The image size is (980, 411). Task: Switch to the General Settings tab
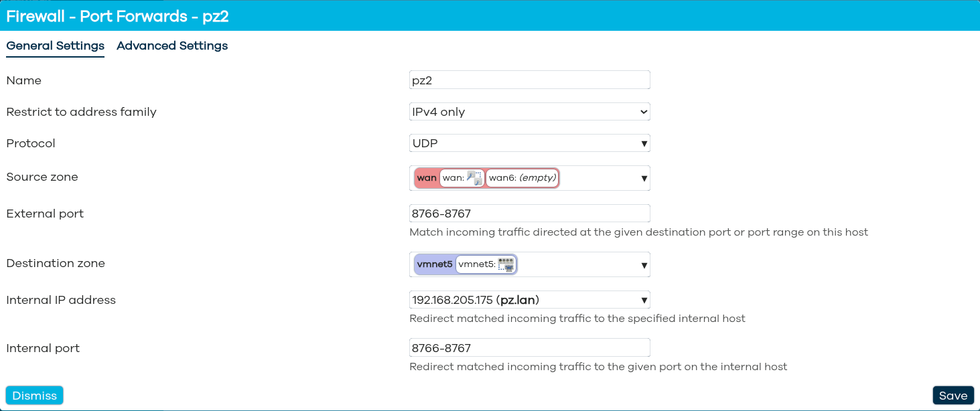(55, 46)
